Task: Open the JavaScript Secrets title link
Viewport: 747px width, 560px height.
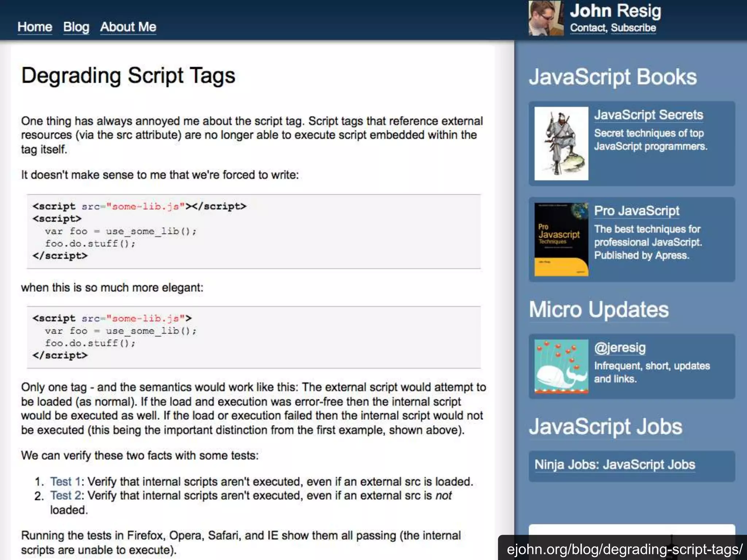Action: click(649, 115)
